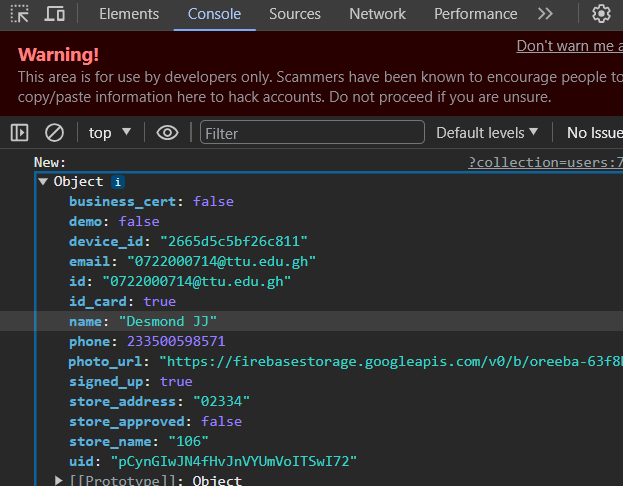Open the top context dropdown

pos(110,132)
